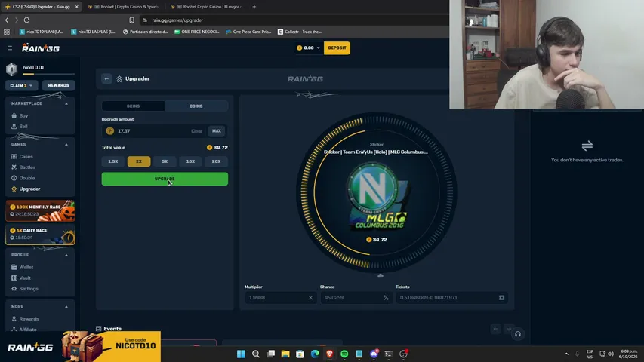Open Discord from taskbar

coord(374,354)
